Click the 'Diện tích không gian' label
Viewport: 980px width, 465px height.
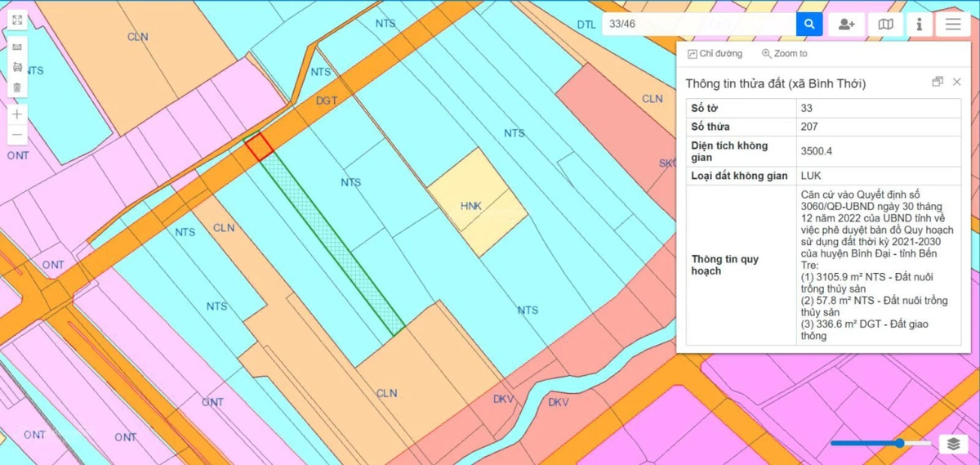point(729,151)
